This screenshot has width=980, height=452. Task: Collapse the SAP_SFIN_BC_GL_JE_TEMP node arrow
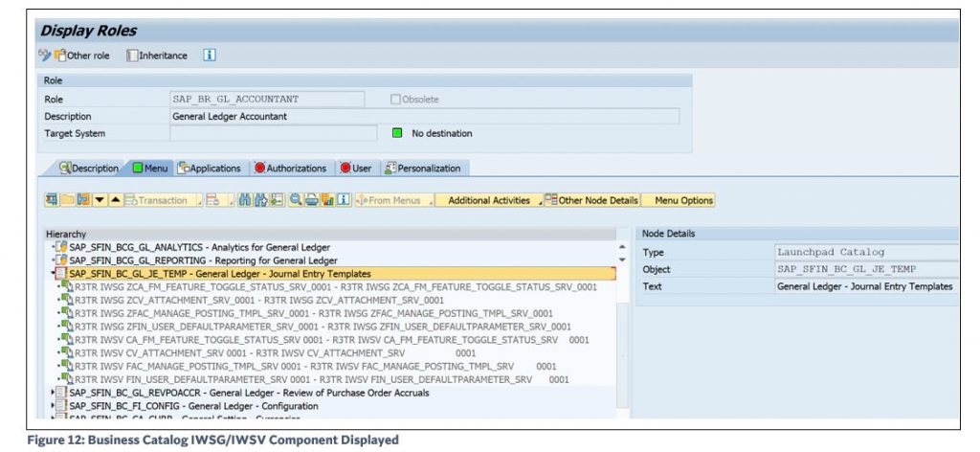click(x=52, y=274)
